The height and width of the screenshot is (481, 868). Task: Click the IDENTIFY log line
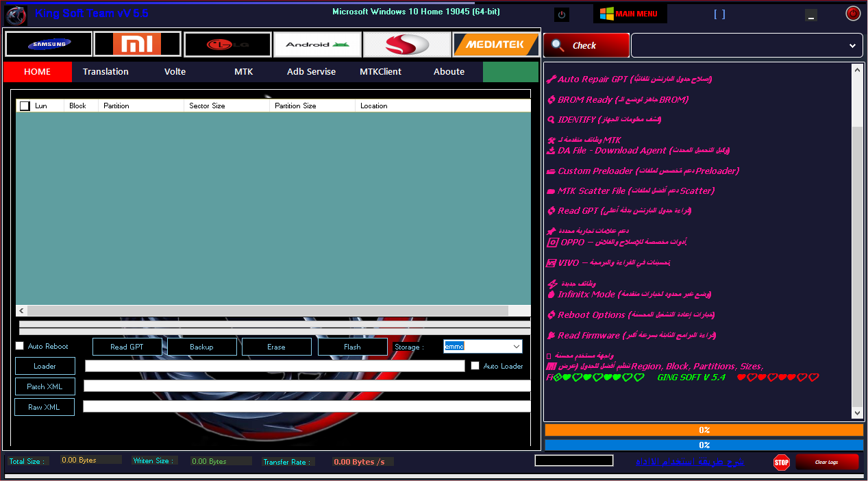click(x=604, y=120)
